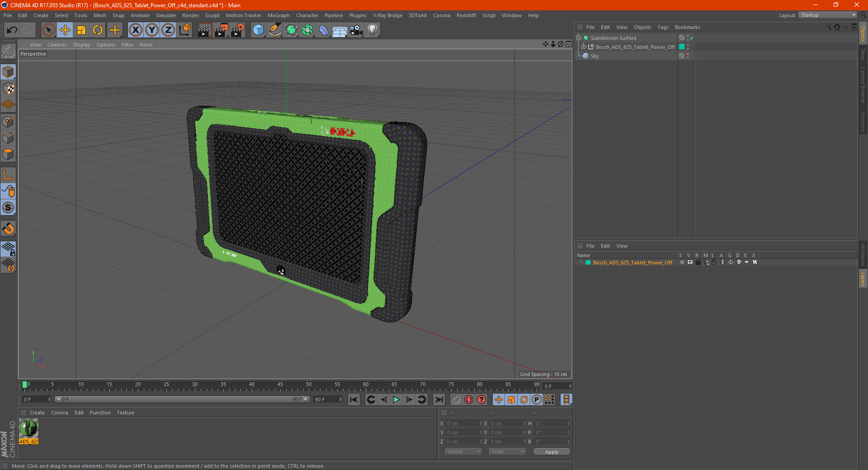Image resolution: width=868 pixels, height=470 pixels.
Task: Click the Undo arrow icon
Action: (12, 30)
